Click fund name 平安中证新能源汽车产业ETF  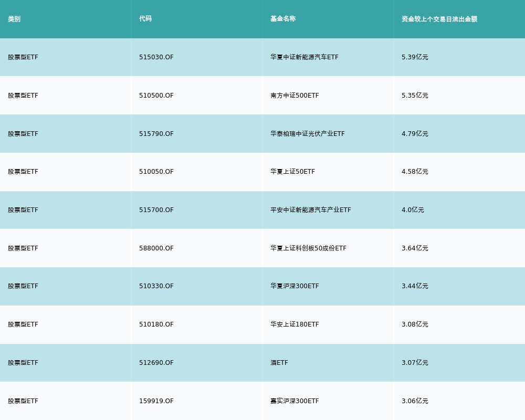[x=311, y=209]
